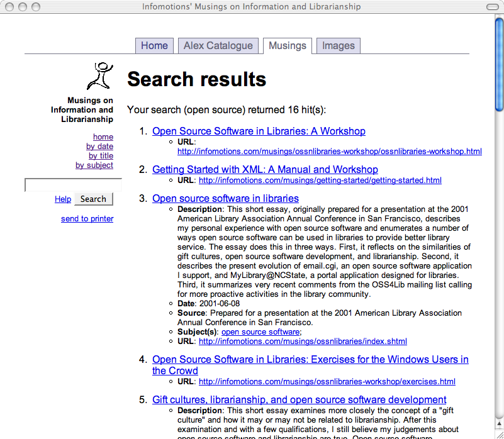The image size is (504, 439).
Task: Open the 'by subject' sidebar link
Action: [94, 165]
